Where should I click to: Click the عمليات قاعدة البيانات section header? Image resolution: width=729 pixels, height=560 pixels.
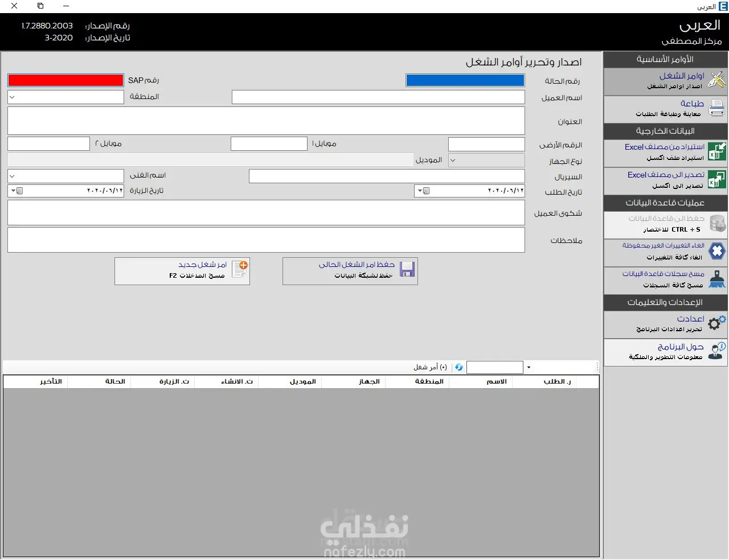point(666,203)
